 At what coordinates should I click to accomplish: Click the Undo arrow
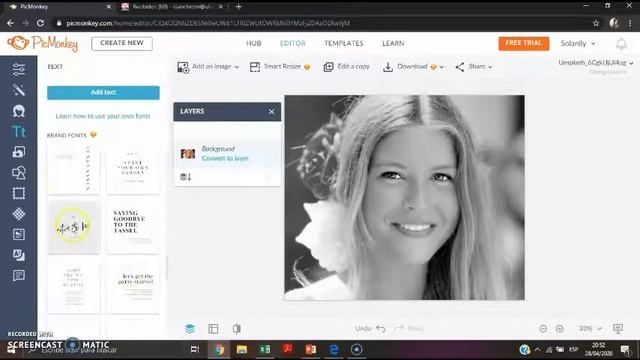coord(380,328)
